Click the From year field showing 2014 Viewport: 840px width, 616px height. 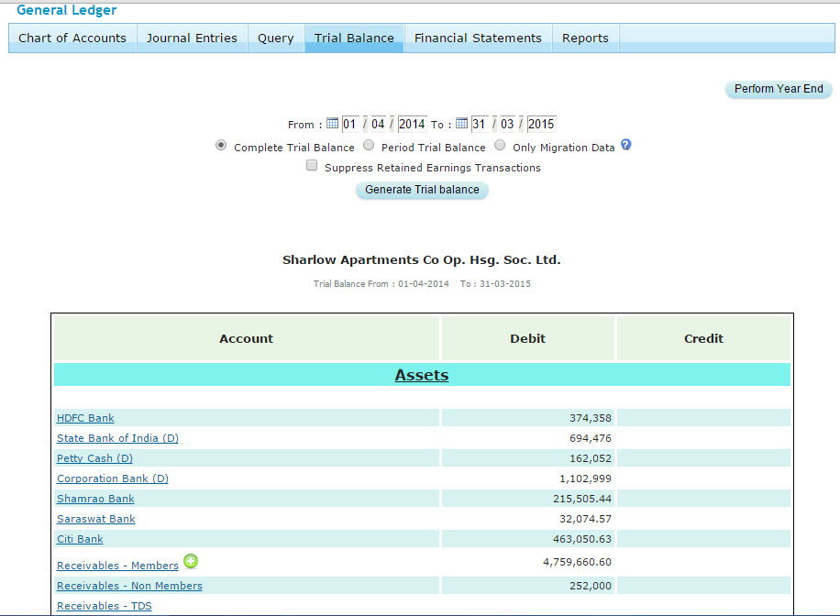[412, 125]
